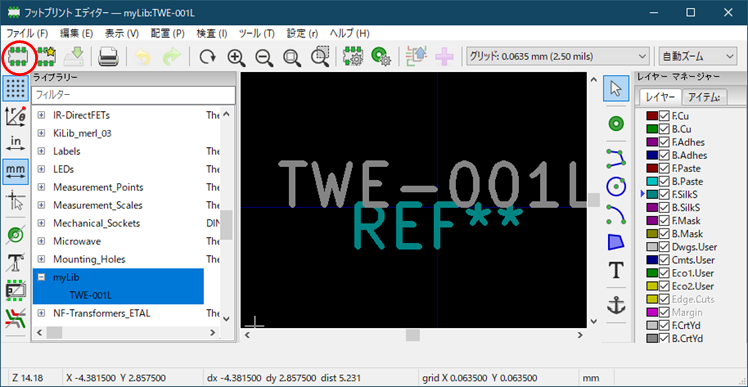This screenshot has width=748, height=387.
Task: Click the zoom in magnifier icon
Action: pos(236,57)
